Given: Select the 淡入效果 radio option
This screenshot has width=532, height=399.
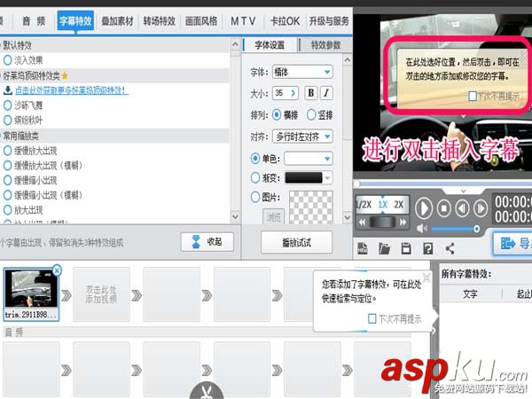Looking at the screenshot, I should point(7,60).
